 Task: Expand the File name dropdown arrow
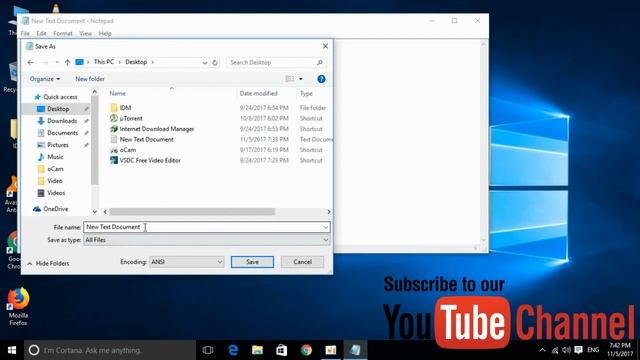click(326, 227)
